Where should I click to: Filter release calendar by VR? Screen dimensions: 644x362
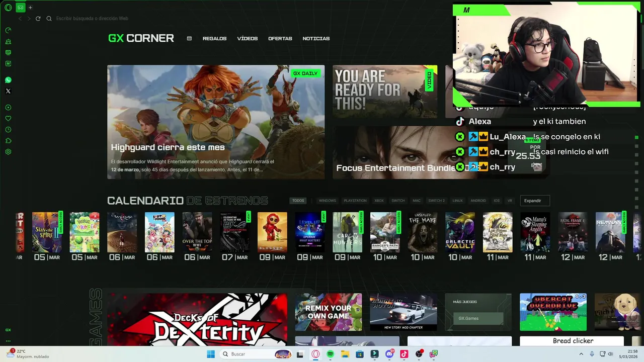click(510, 201)
